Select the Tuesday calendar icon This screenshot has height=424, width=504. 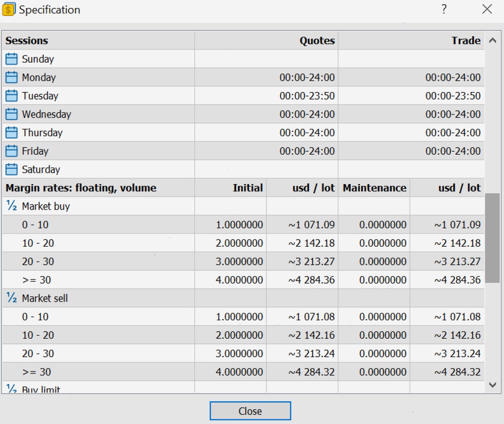12,96
